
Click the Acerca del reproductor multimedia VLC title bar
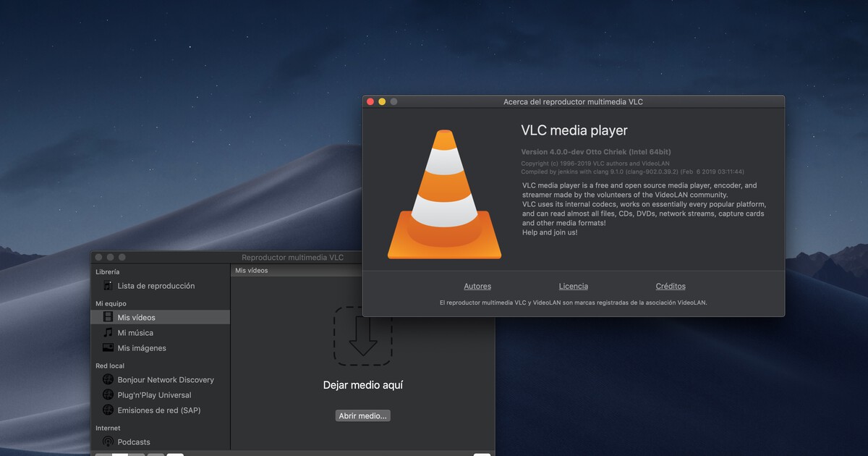(x=573, y=102)
